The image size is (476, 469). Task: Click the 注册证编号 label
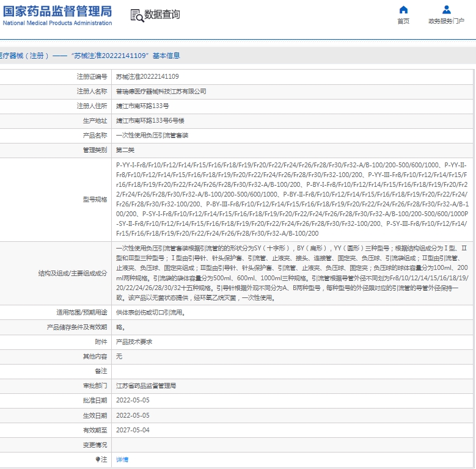pos(92,76)
